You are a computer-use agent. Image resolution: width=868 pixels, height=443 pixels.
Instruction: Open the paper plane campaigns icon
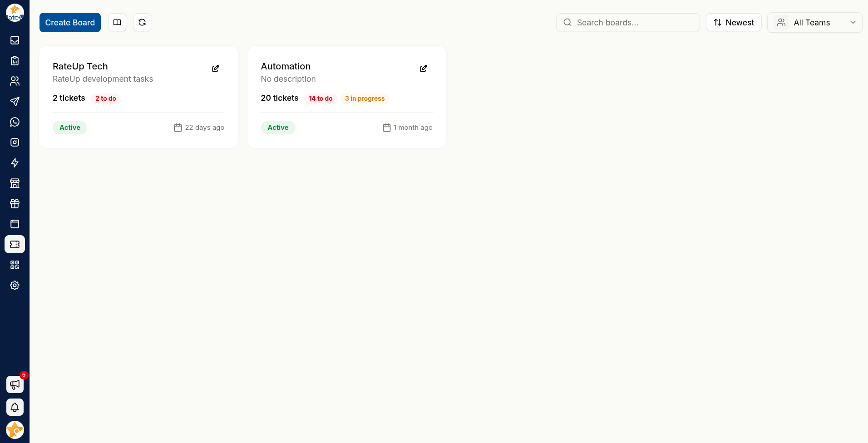(15, 102)
